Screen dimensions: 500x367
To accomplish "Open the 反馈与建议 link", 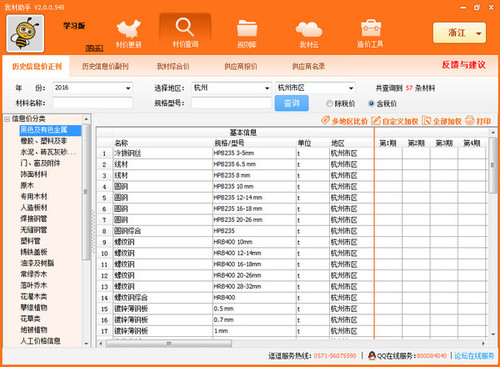I will pyautogui.click(x=464, y=65).
